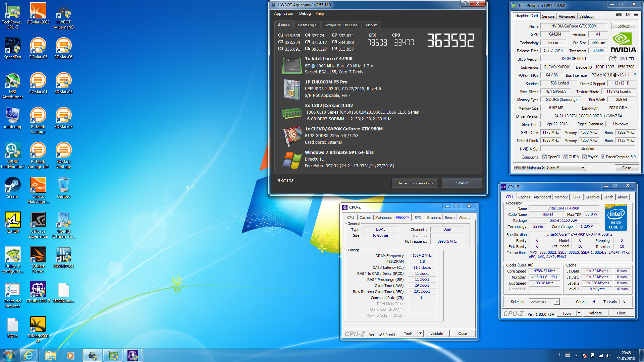Open the Help menu in Aquamark

point(320,13)
